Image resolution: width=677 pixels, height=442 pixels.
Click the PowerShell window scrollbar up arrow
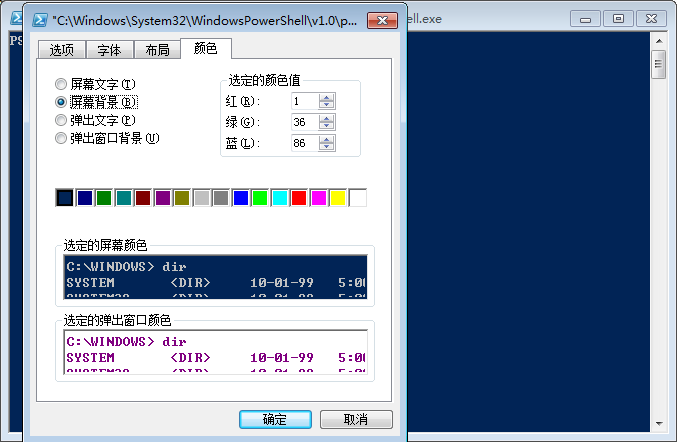[659, 41]
